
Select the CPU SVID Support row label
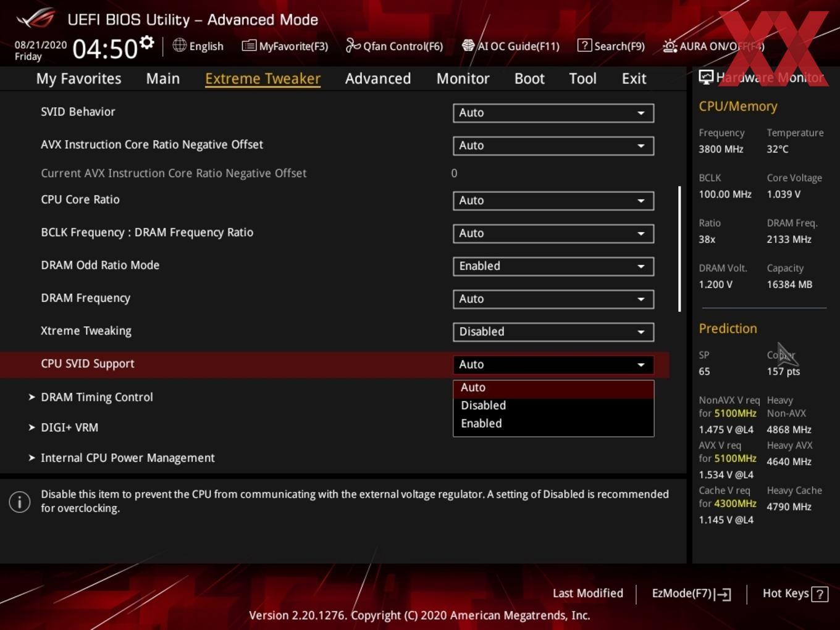[88, 364]
